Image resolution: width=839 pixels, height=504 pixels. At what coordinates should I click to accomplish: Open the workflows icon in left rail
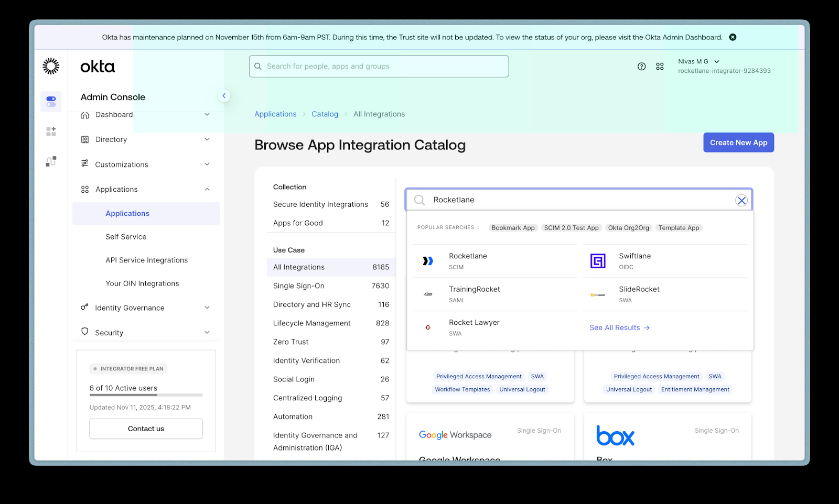click(x=51, y=161)
